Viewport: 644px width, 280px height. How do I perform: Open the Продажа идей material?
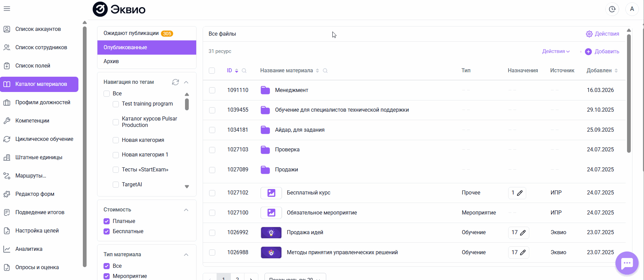pyautogui.click(x=305, y=232)
